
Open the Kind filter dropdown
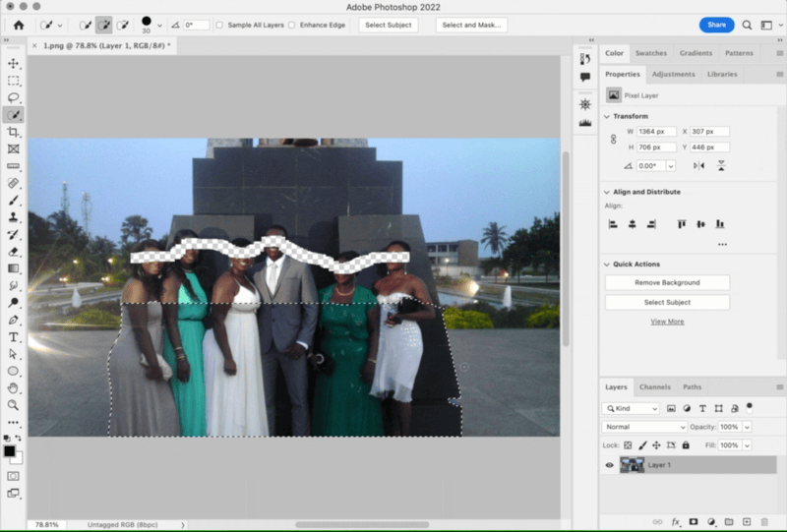[x=631, y=408]
